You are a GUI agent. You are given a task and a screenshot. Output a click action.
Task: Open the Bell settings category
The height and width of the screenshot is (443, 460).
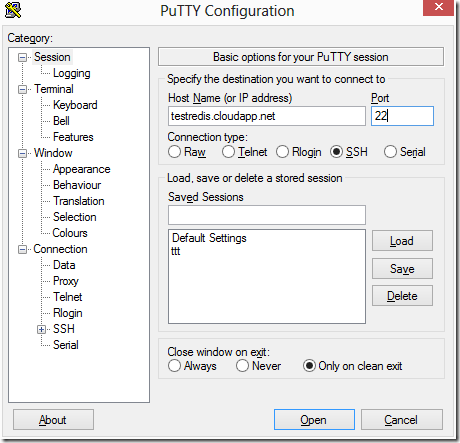pos(61,121)
